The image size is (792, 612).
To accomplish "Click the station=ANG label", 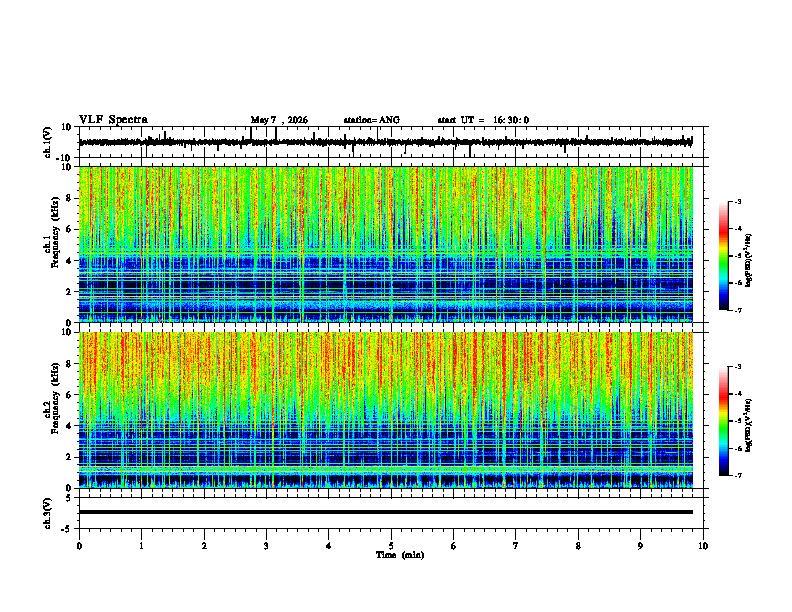I will [x=372, y=120].
